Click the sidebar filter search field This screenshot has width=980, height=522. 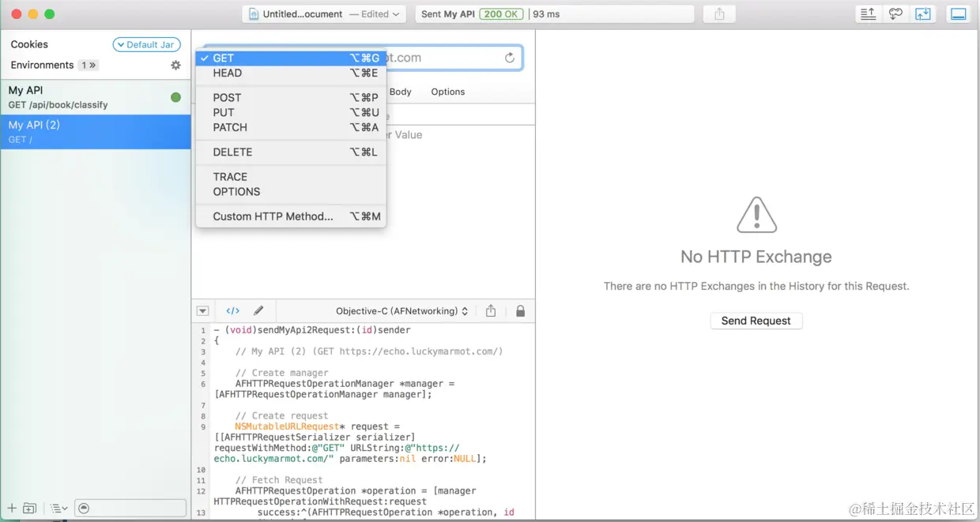tap(130, 508)
